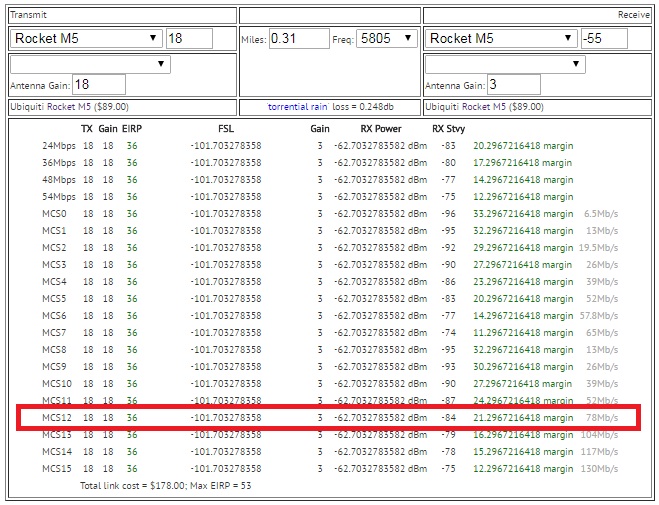
Task: Click the 17.2967216418 margin value
Action: (x=523, y=163)
